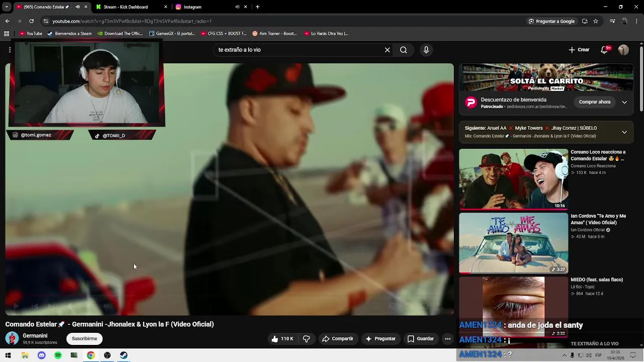
Task: Expand the PedidosYa ad chevron
Action: [624, 102]
